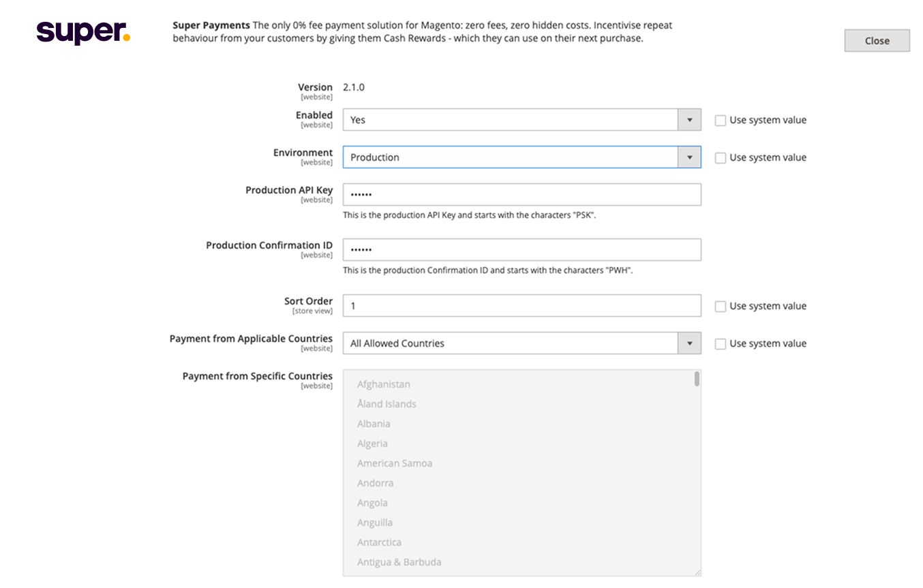The height and width of the screenshot is (588, 923).
Task: Select Åland Islands in the country list
Action: pyautogui.click(x=387, y=404)
